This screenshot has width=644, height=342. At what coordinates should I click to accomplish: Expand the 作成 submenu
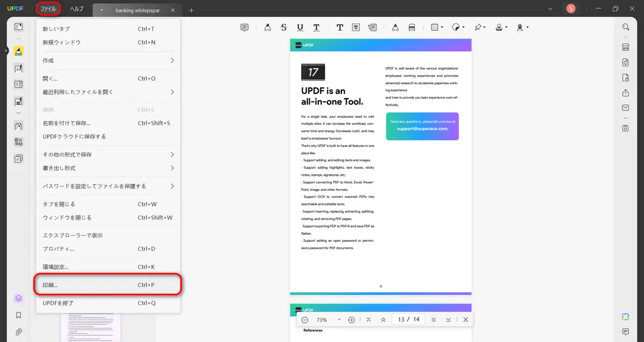(108, 61)
